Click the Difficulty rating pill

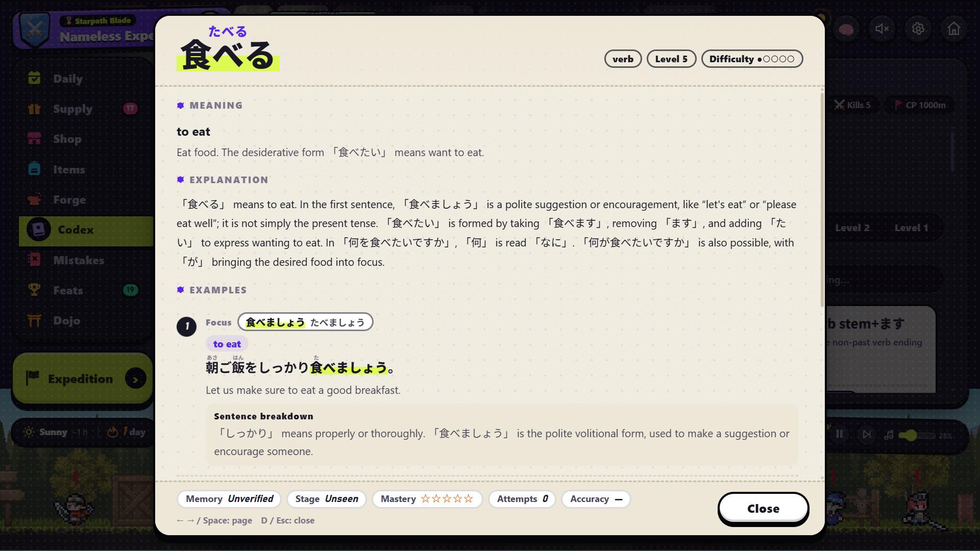pyautogui.click(x=752, y=59)
